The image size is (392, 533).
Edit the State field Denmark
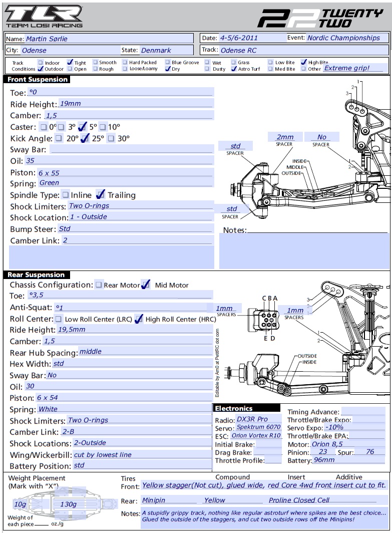(x=166, y=50)
